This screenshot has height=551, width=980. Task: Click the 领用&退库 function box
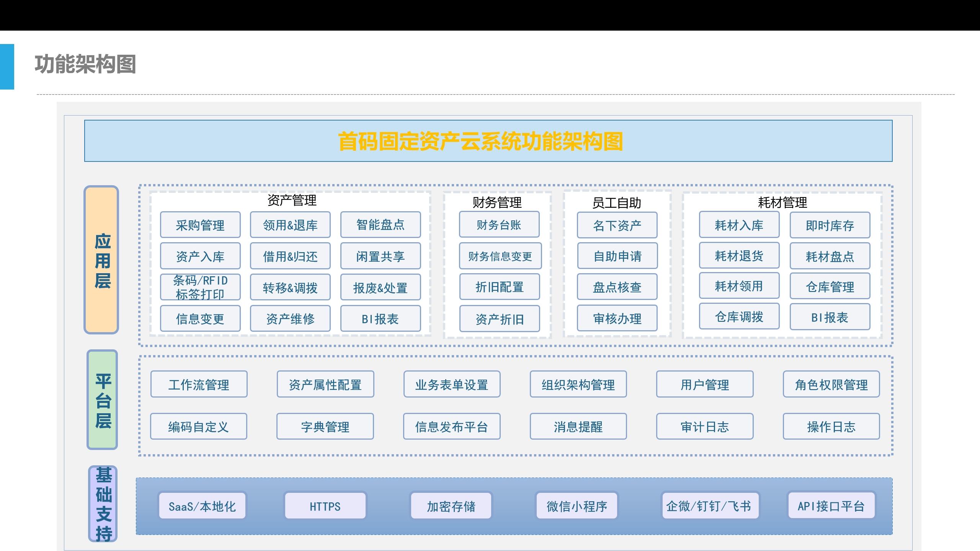pos(290,225)
